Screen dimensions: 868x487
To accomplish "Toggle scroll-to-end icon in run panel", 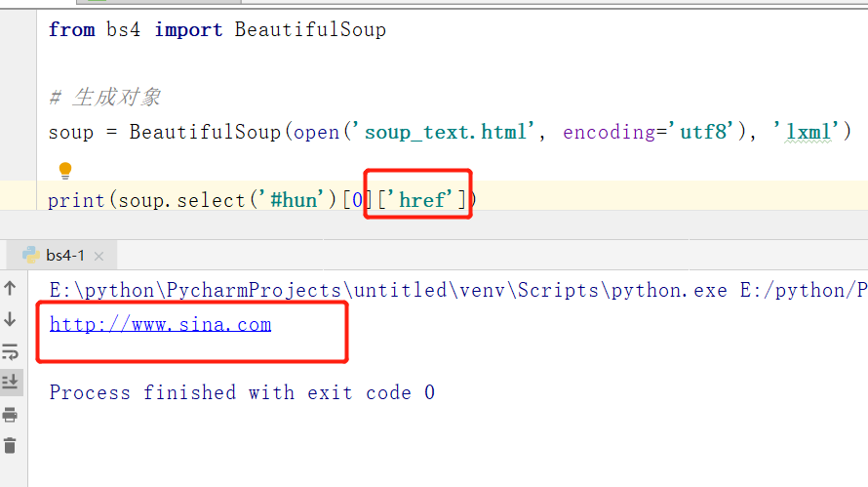I will coord(10,383).
